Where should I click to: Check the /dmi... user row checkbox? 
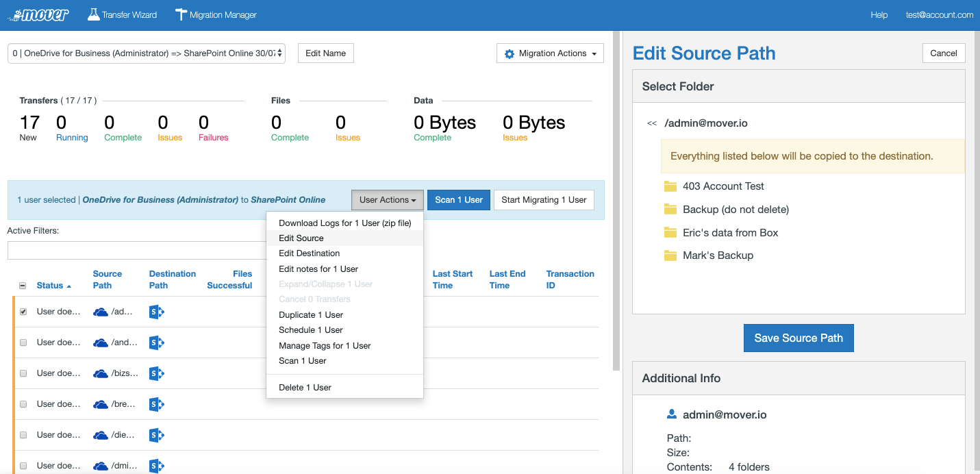[x=23, y=466]
